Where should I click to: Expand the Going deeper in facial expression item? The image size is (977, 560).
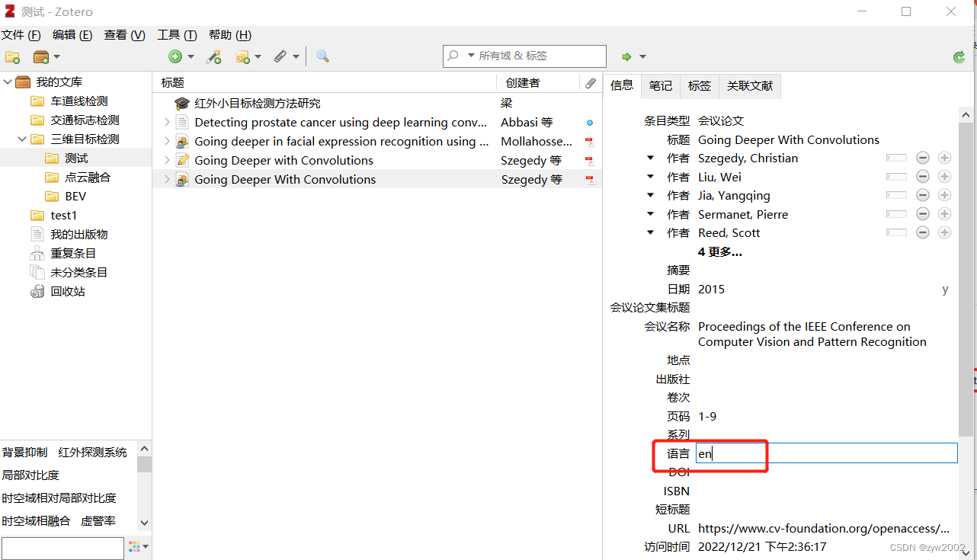(x=167, y=142)
